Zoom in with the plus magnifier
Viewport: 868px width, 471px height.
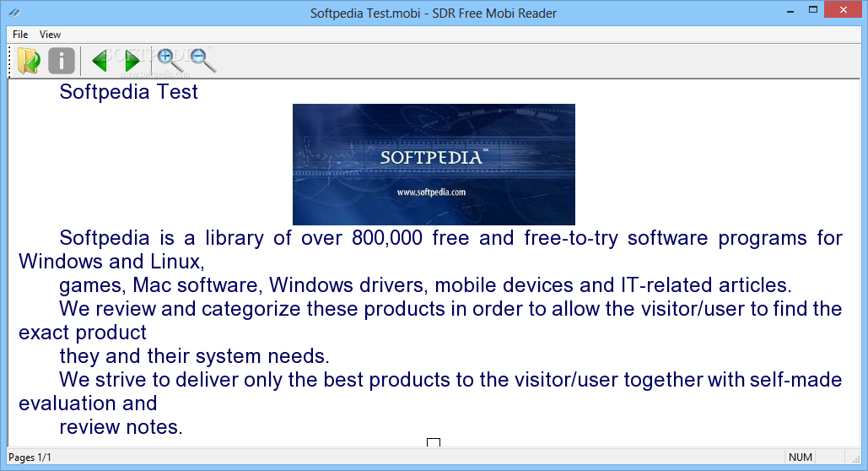pyautogui.click(x=170, y=61)
